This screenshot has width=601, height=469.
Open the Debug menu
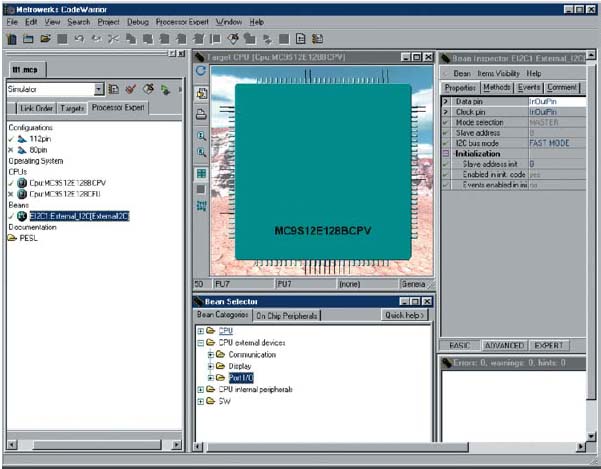click(138, 22)
